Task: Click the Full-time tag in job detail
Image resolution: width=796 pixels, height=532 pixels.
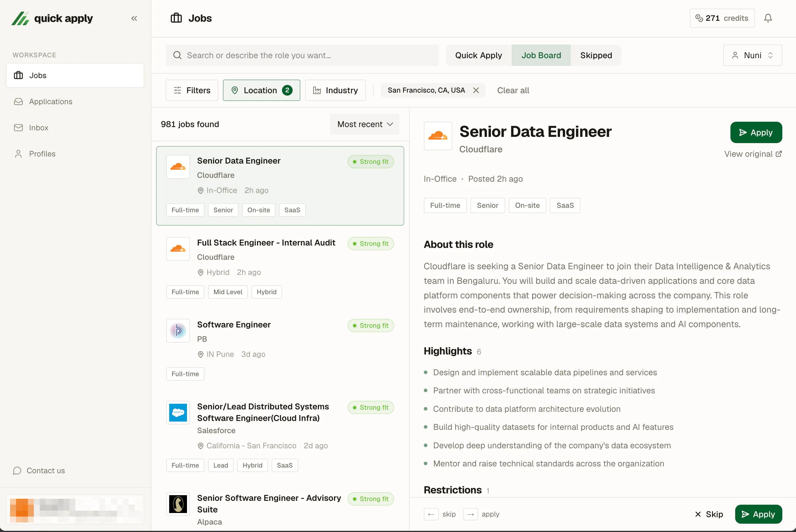Action: coord(445,205)
